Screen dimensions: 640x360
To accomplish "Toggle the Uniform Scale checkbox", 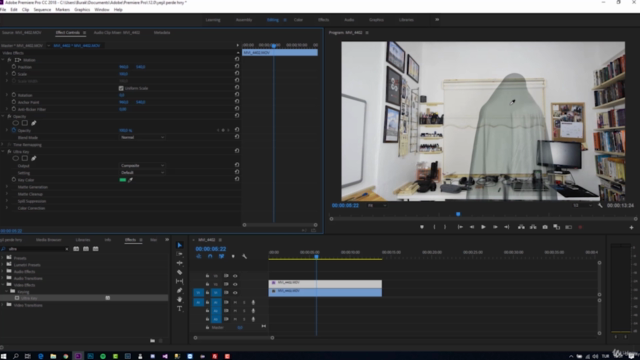I will pos(121,88).
